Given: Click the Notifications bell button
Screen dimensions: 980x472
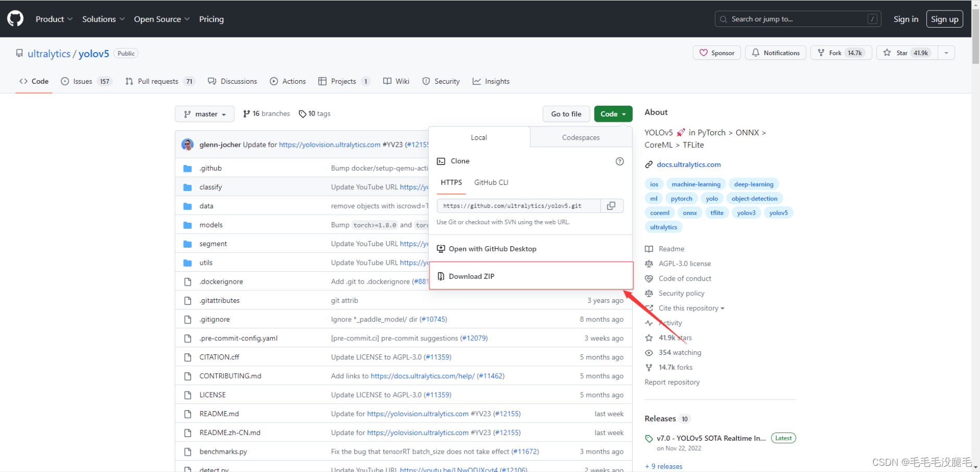Looking at the screenshot, I should pos(776,53).
